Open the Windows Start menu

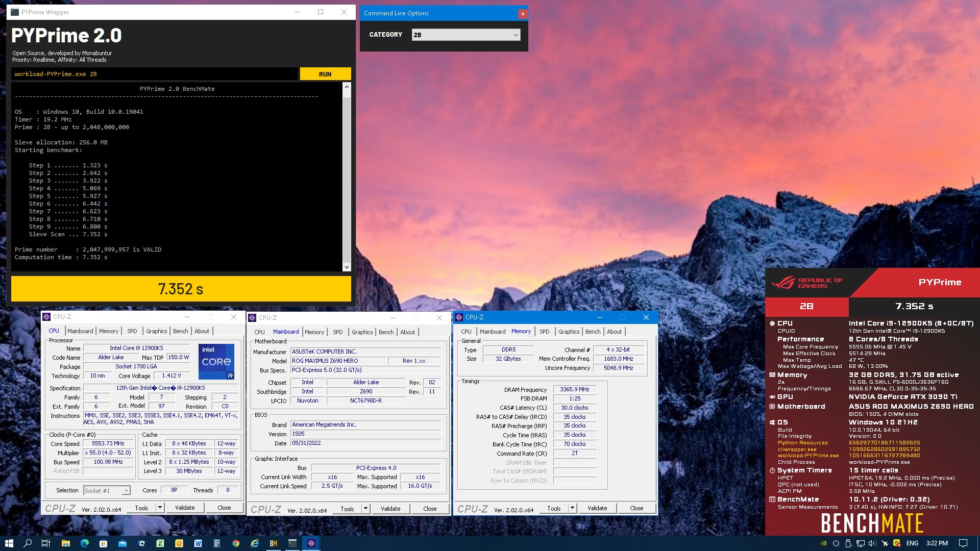click(x=9, y=543)
